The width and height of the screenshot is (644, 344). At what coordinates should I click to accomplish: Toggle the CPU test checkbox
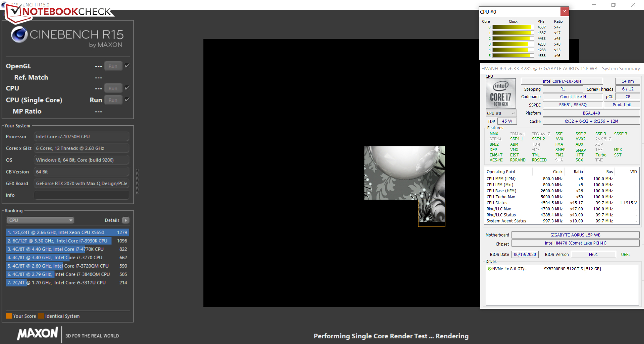(x=127, y=88)
